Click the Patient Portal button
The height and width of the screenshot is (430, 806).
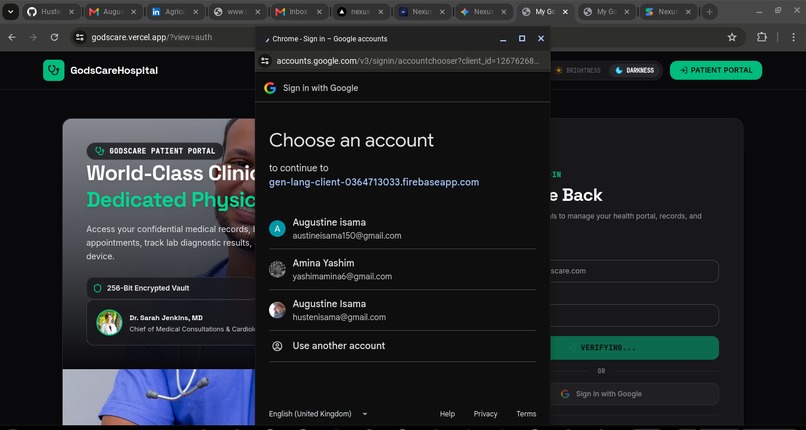716,70
